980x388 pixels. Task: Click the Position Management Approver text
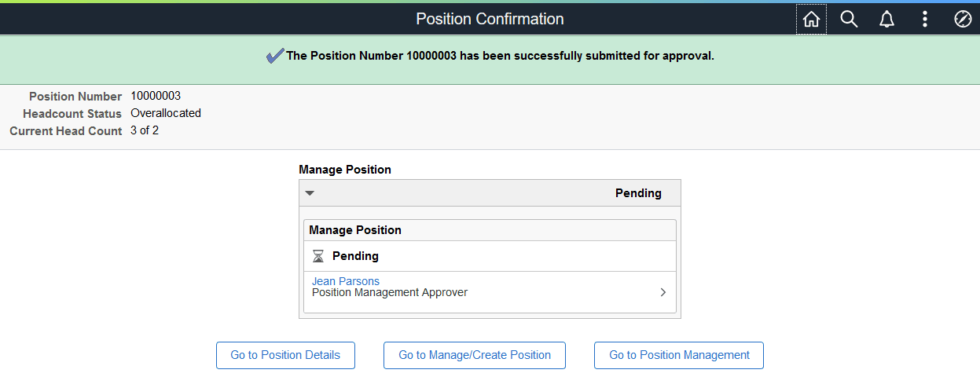tap(390, 292)
